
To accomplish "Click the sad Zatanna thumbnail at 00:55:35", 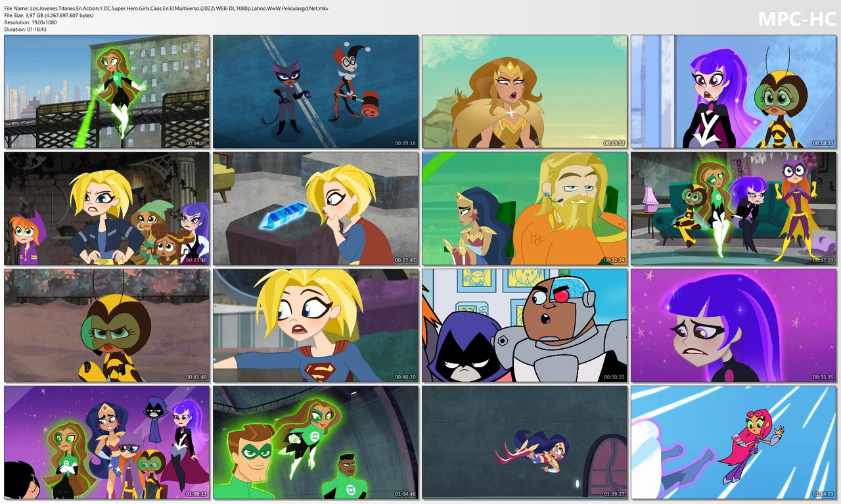I will pos(734,325).
